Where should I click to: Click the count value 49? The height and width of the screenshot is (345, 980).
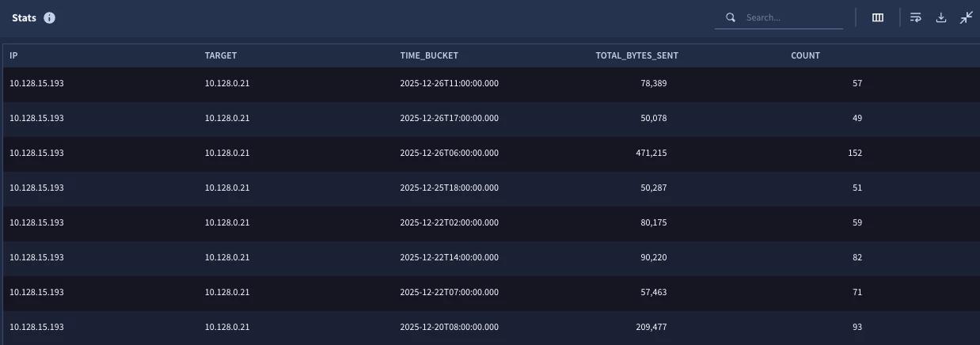pos(857,118)
